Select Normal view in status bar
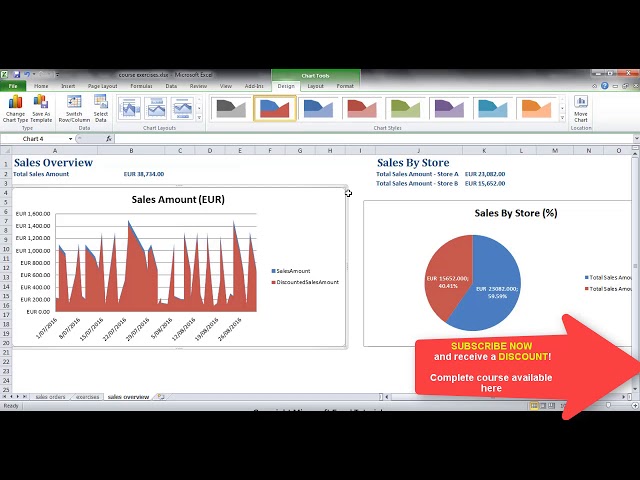 (x=534, y=406)
